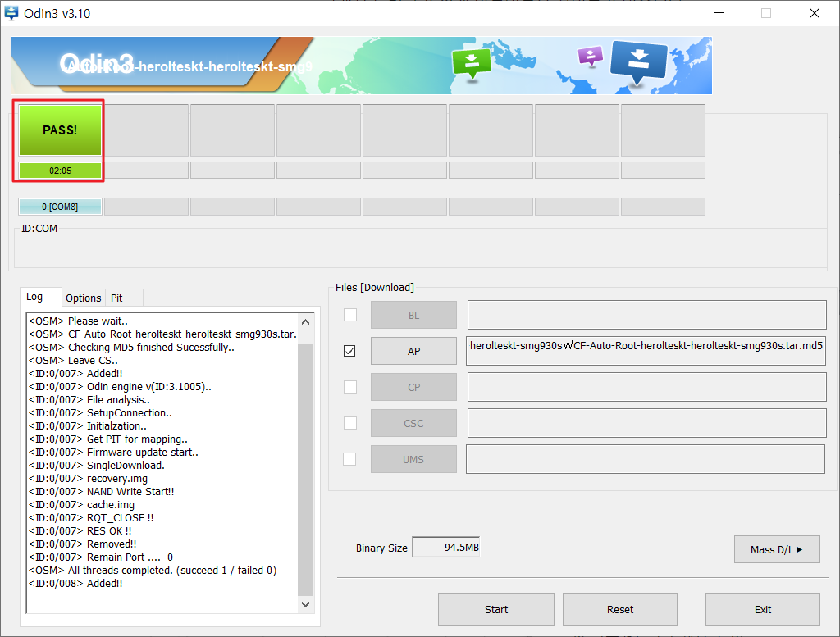Click the 0:[COM8] port box
This screenshot has width=840, height=637.
click(x=60, y=207)
